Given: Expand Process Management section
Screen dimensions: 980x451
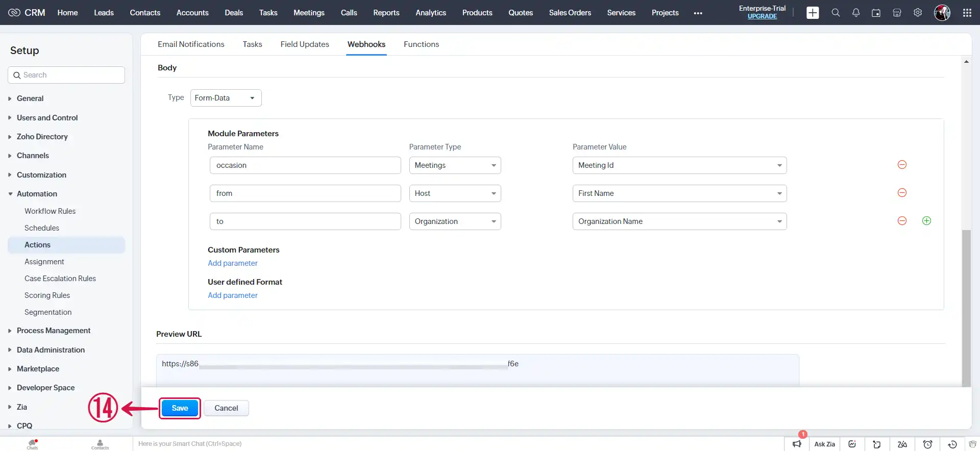Looking at the screenshot, I should pos(54,331).
